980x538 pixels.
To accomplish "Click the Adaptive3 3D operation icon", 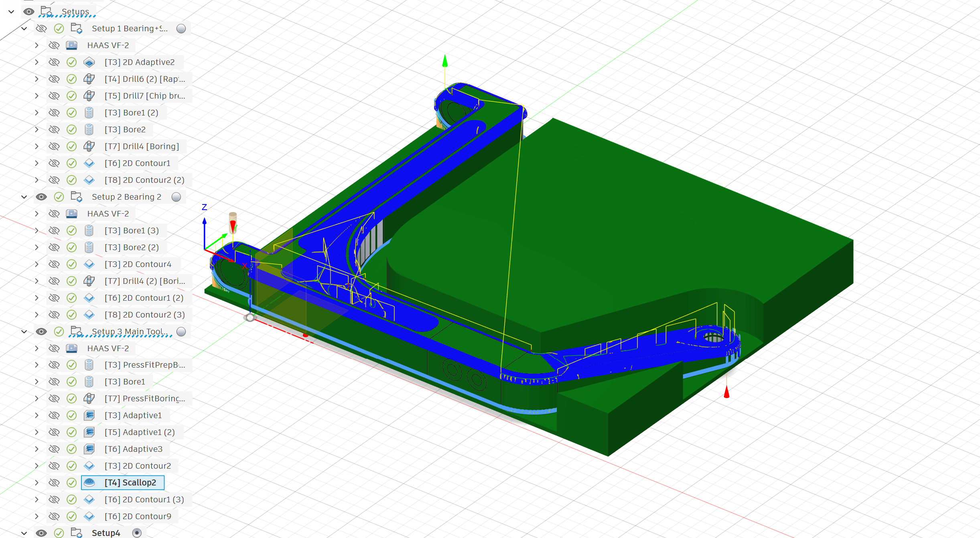I will tap(89, 449).
